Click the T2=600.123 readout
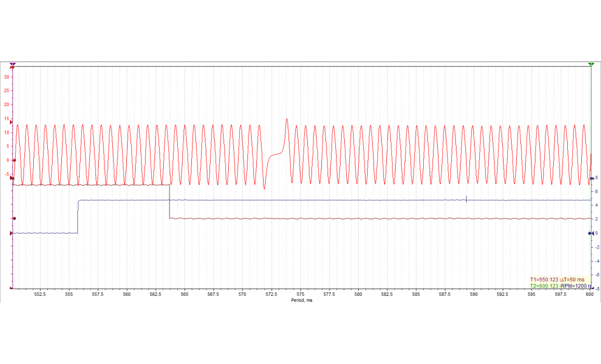Viewport: 601px width, 364px height. 544,286
